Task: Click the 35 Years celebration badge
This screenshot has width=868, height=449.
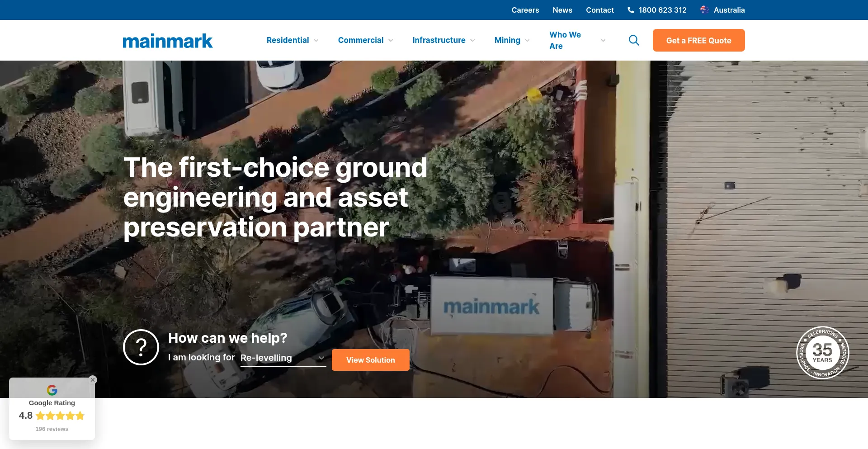Action: pos(822,353)
